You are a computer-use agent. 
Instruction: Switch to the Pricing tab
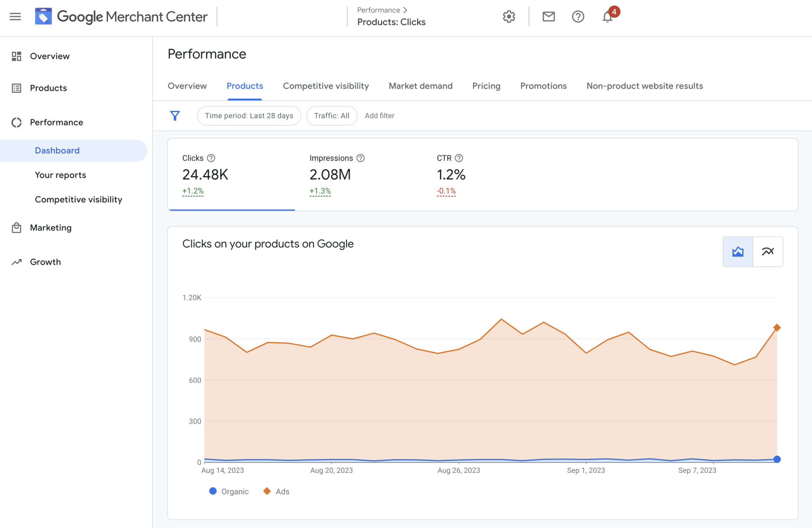click(x=486, y=86)
